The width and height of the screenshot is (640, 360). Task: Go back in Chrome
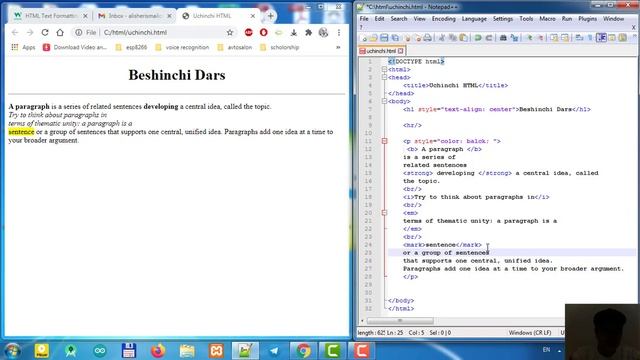[x=15, y=32]
